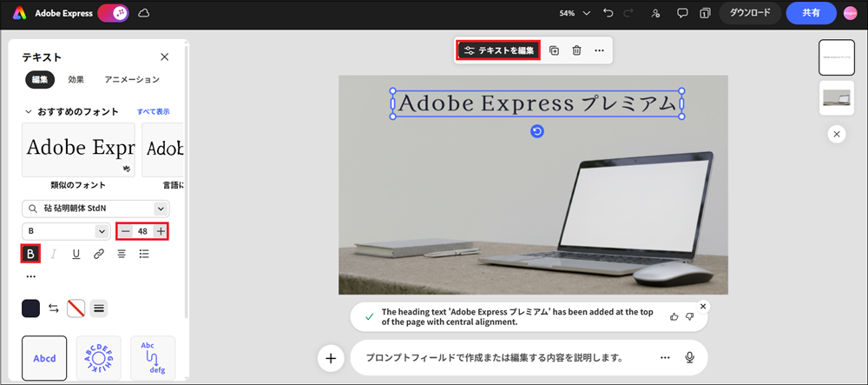868x385 pixels.
Task: Click the テキストを編集 button
Action: pos(499,50)
